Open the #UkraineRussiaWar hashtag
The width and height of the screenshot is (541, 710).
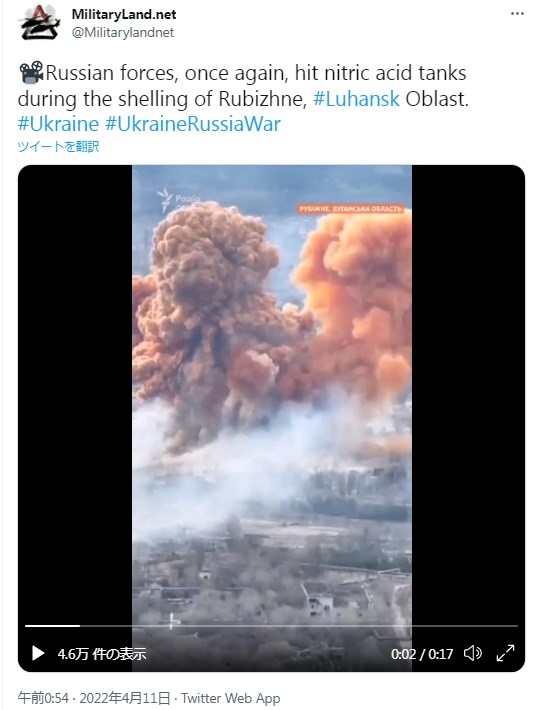click(x=193, y=124)
